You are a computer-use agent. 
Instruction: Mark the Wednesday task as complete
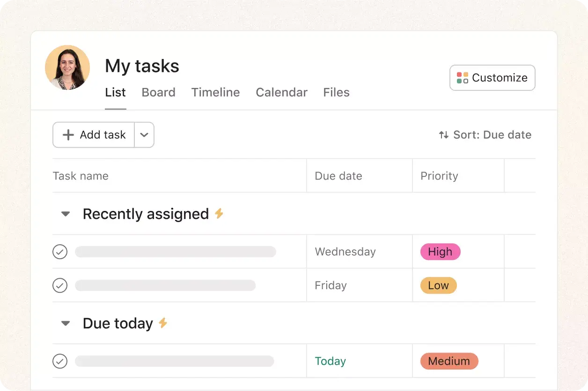click(x=60, y=252)
